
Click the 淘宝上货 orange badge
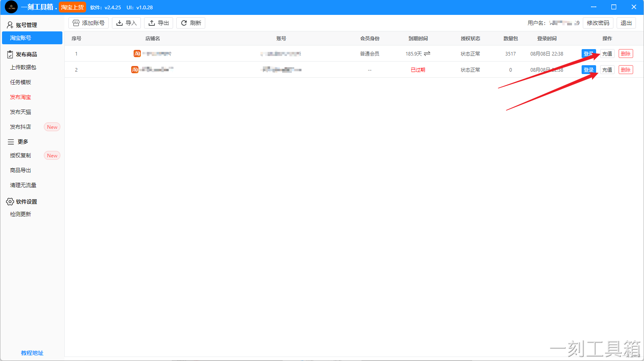pyautogui.click(x=72, y=7)
